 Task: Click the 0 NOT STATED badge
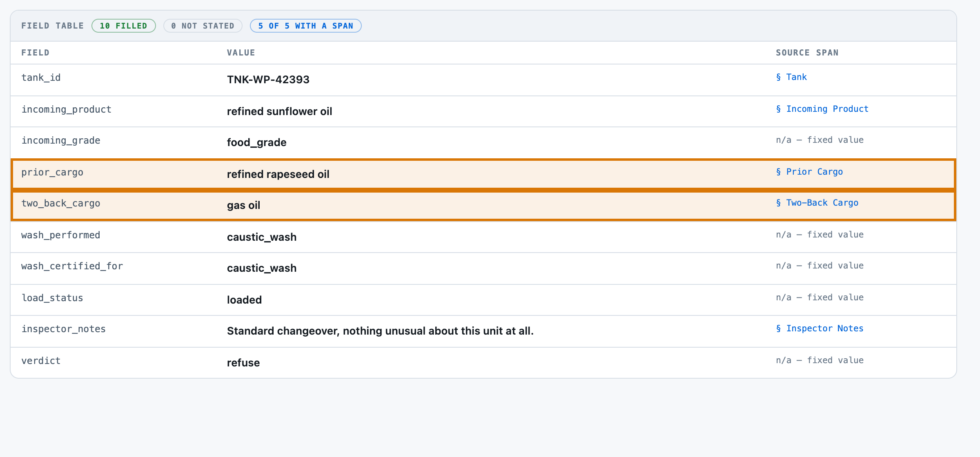203,26
